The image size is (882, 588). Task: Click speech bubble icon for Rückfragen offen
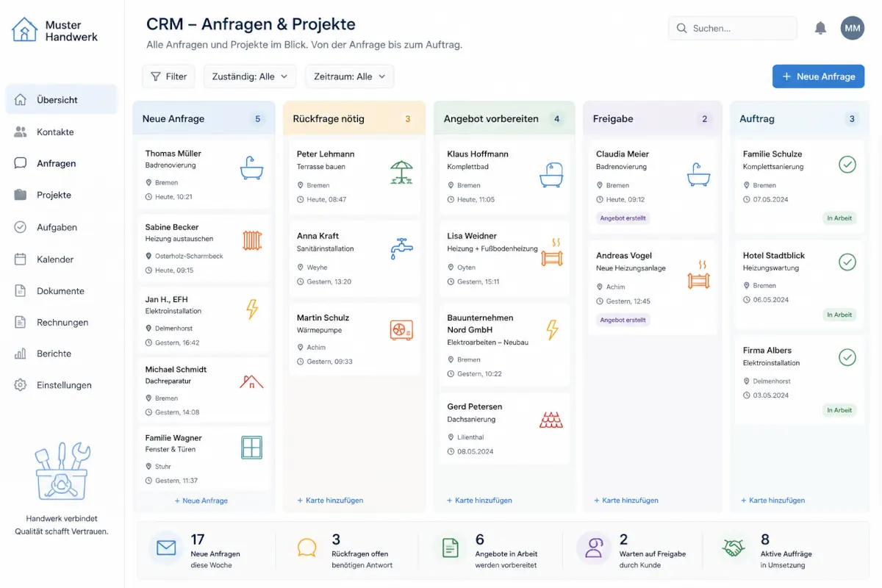307,548
